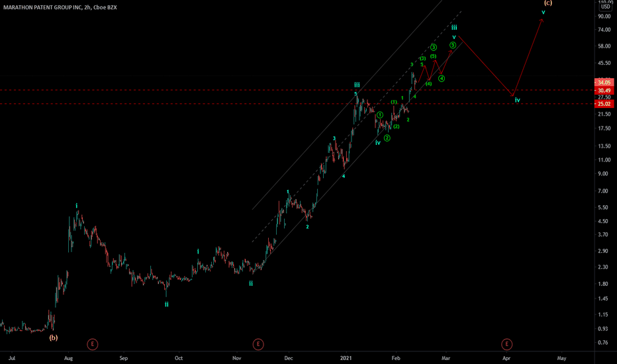Click the green circled 5 wave label
Screen dimensions: 617x364
click(453, 45)
